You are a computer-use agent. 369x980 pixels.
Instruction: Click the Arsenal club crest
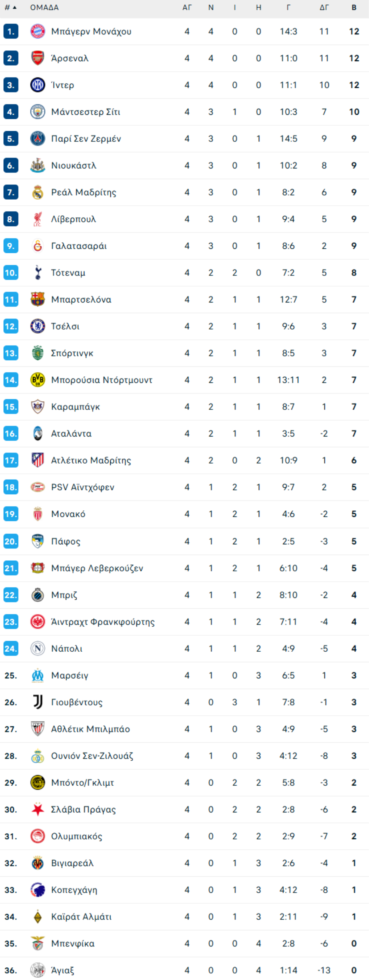pyautogui.click(x=38, y=58)
